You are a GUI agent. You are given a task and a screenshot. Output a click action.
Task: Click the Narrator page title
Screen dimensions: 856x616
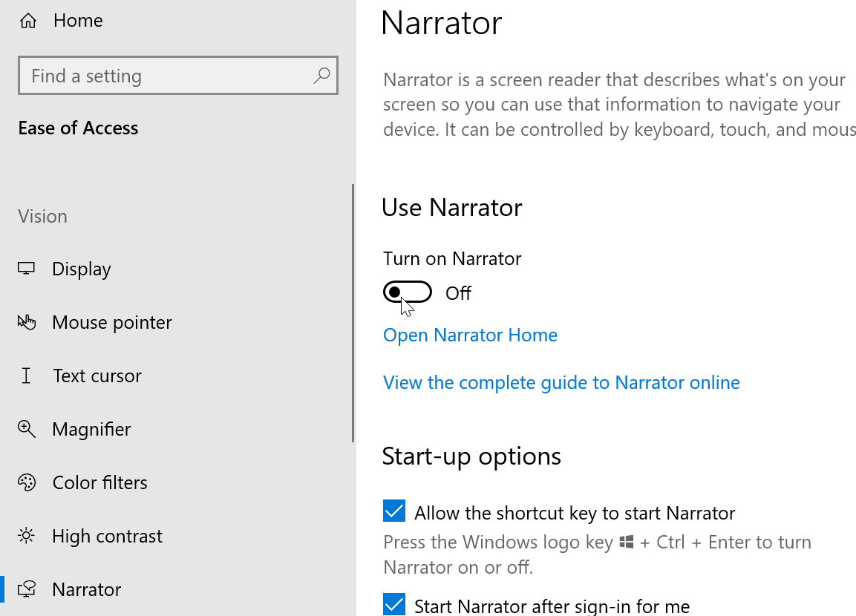pos(441,23)
